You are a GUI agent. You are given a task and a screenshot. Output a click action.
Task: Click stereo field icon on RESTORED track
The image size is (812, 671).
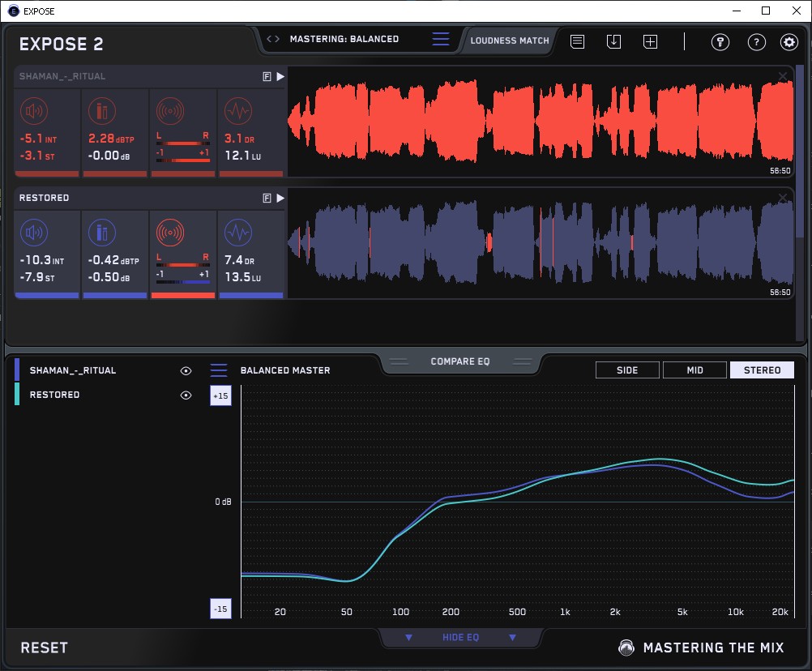coord(169,233)
